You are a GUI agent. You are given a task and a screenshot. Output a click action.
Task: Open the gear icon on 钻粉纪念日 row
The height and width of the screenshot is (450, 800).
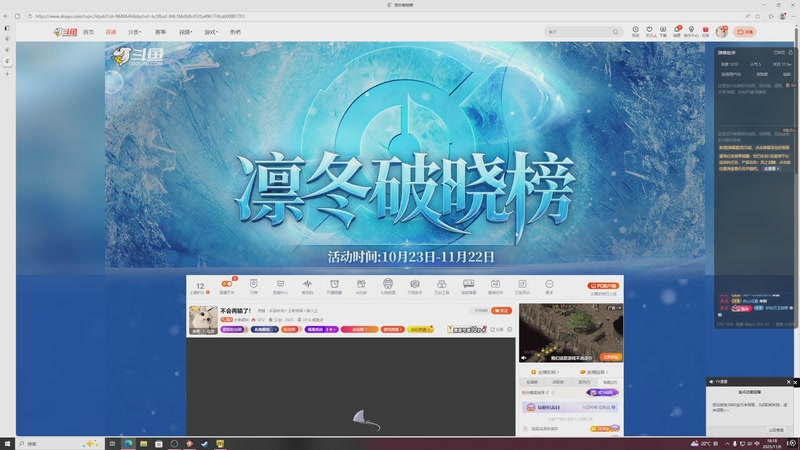point(614,407)
